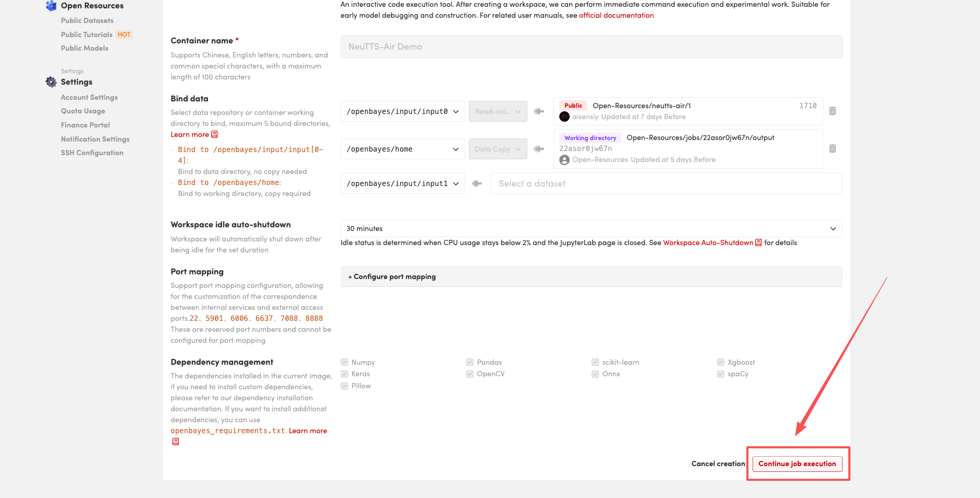Click the aisensiy user avatar
Viewport: 980px width, 498px height.
point(564,117)
